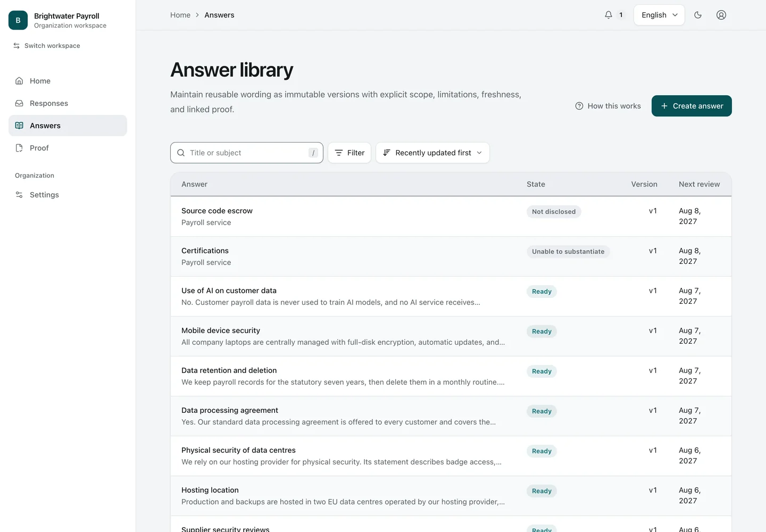Focus the Title or subject search field
Image resolution: width=766 pixels, height=532 pixels.
tap(247, 153)
